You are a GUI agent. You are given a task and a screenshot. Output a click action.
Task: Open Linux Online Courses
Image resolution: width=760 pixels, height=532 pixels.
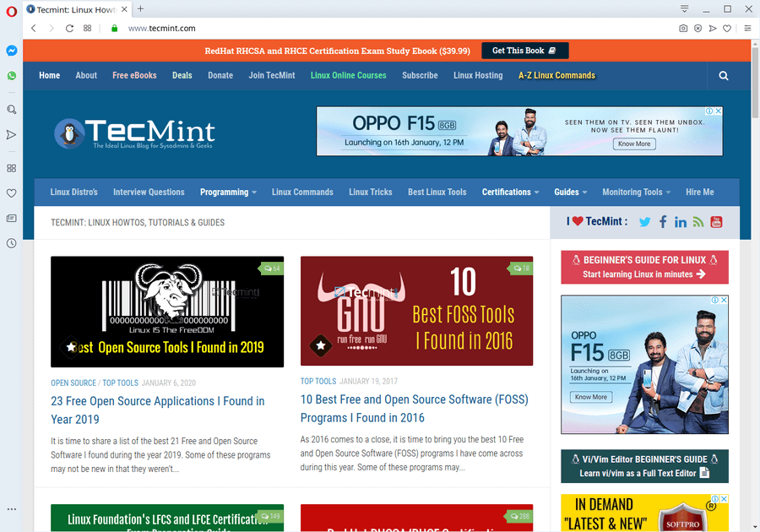[x=349, y=75]
